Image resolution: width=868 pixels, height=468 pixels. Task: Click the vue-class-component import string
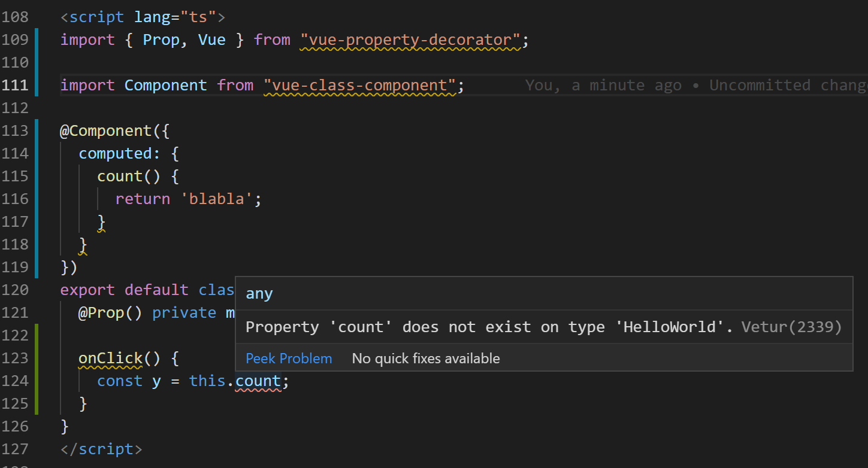coord(359,85)
